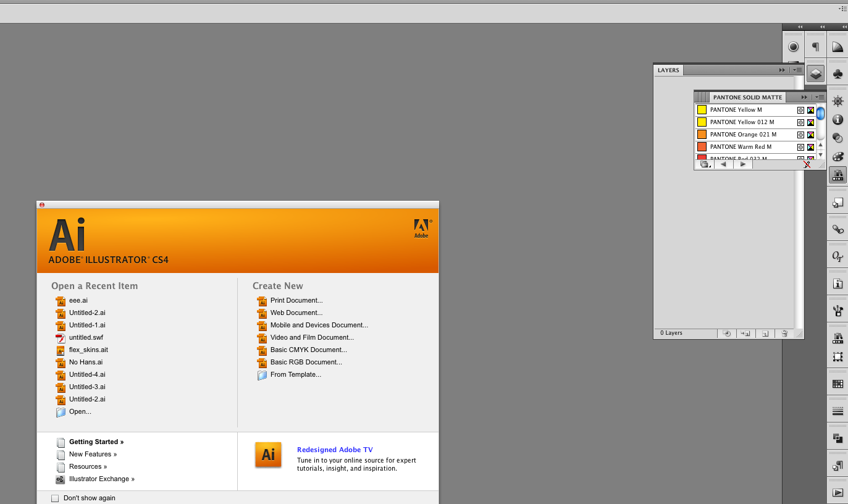The image size is (848, 504).
Task: Click Delete Selection trash icon in Layers
Action: 784,334
